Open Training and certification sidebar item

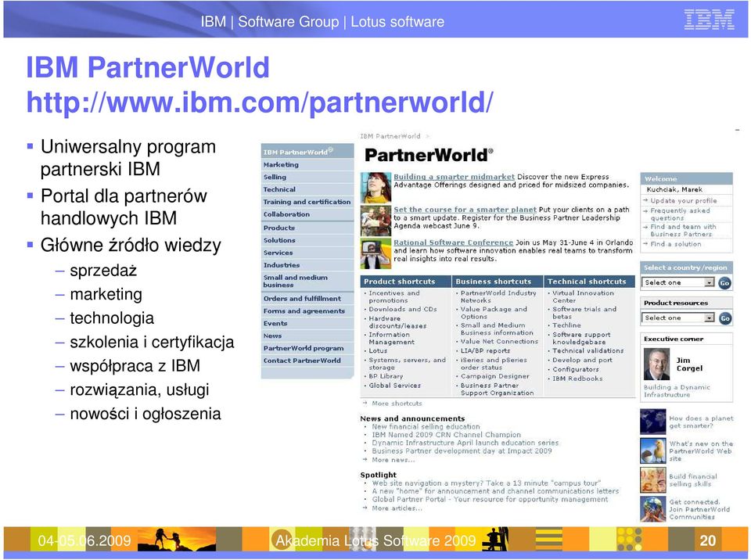tap(307, 202)
